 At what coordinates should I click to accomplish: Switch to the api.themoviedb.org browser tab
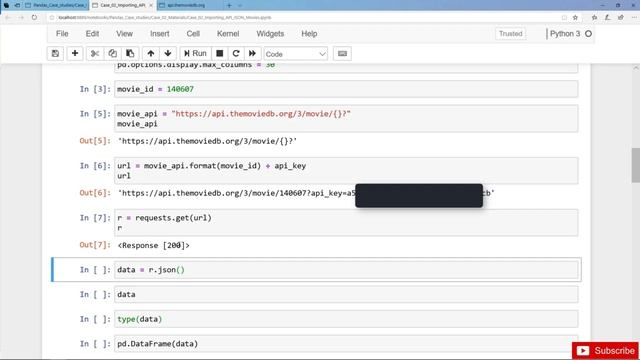point(186,5)
